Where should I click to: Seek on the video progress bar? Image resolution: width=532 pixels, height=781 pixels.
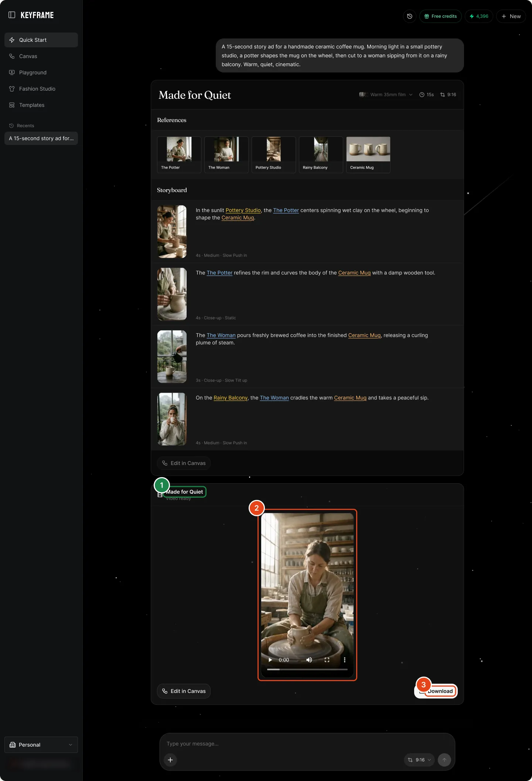coord(307,669)
